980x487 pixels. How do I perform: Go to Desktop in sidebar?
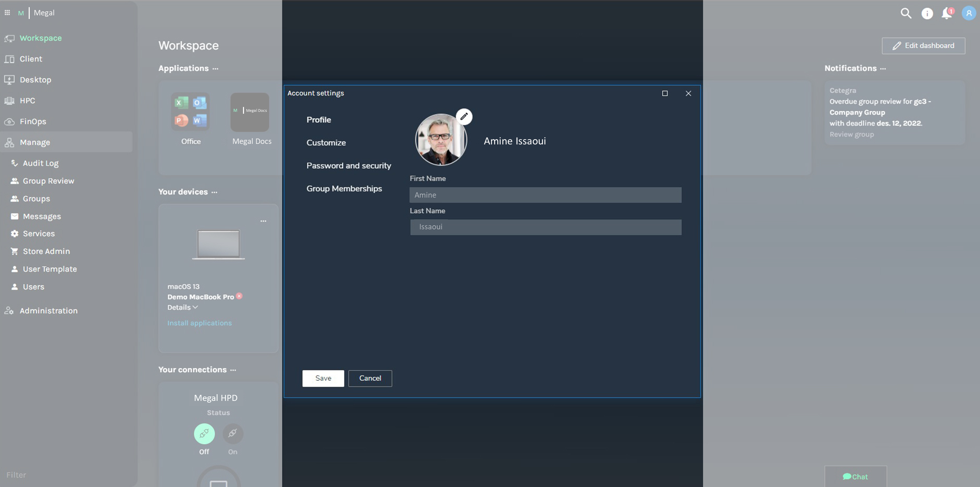pos(35,80)
